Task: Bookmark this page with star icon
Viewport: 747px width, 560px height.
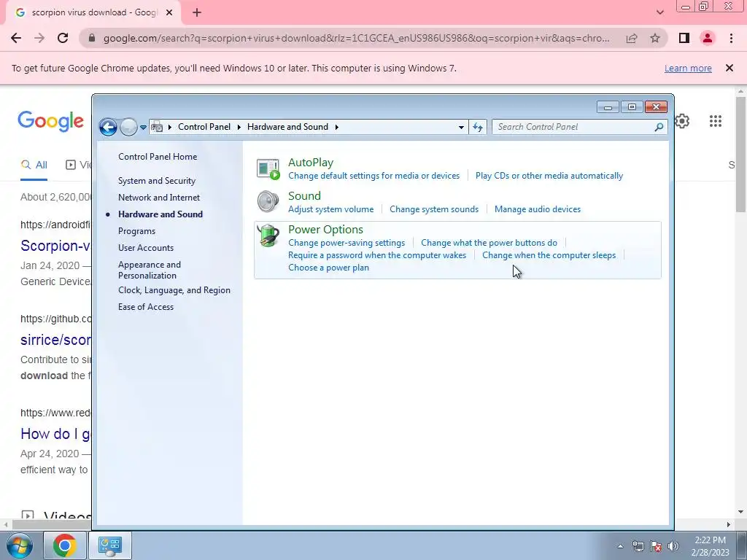Action: click(x=655, y=38)
